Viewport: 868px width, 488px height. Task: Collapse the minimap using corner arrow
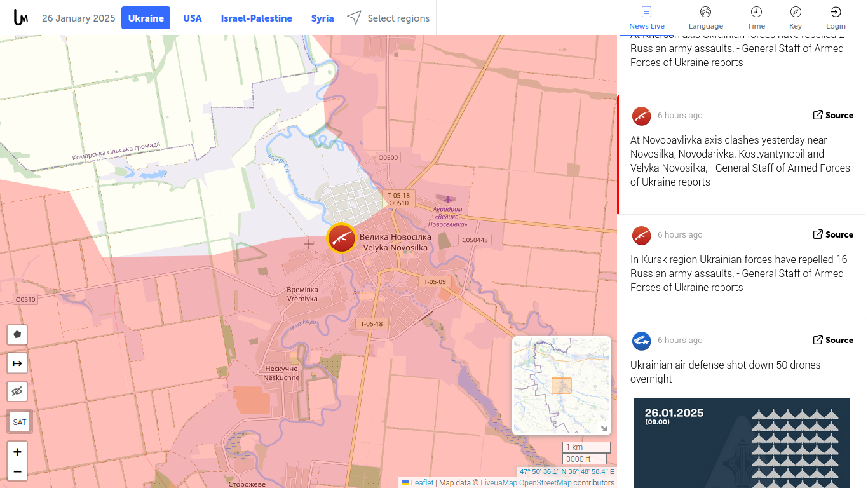coord(604,428)
